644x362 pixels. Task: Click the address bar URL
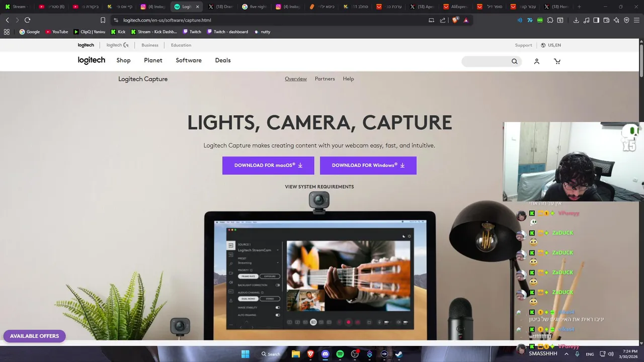[167, 20]
